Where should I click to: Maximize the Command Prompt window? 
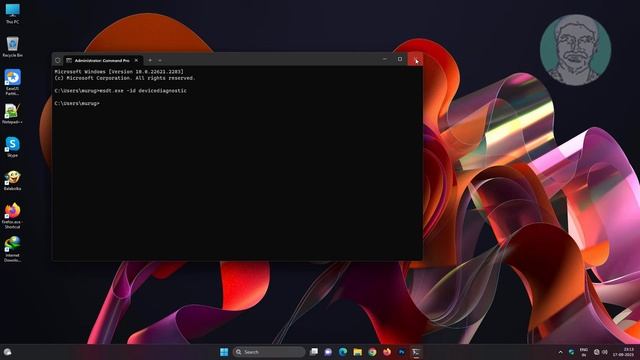pyautogui.click(x=400, y=60)
